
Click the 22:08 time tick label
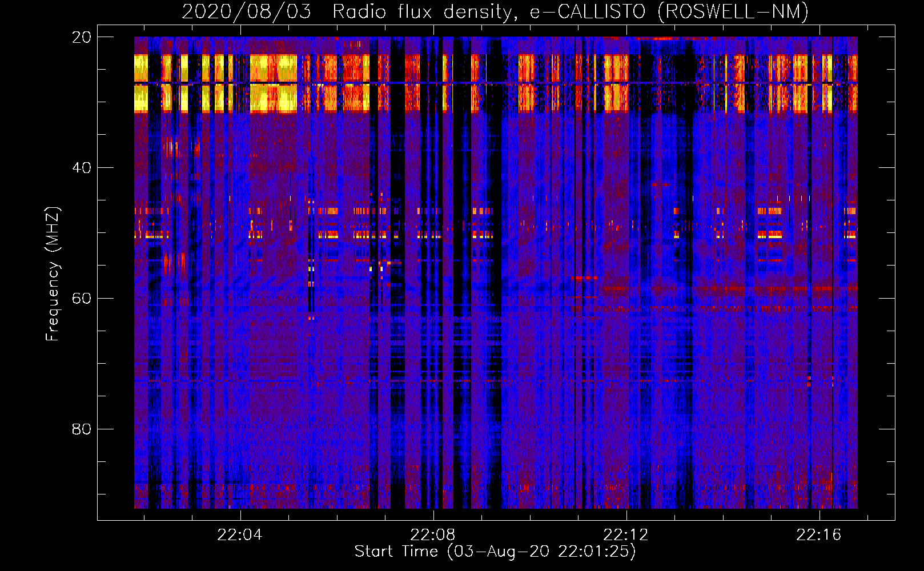(x=433, y=534)
